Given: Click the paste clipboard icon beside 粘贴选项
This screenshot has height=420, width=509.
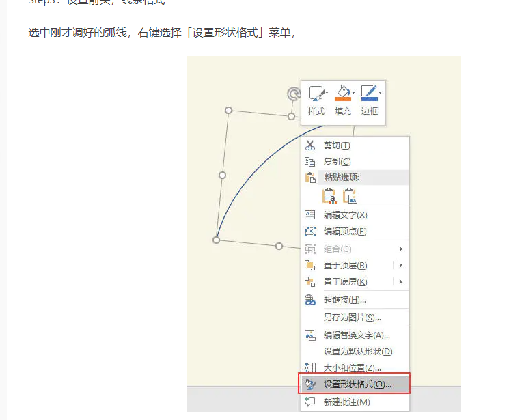Looking at the screenshot, I should click(x=310, y=178).
